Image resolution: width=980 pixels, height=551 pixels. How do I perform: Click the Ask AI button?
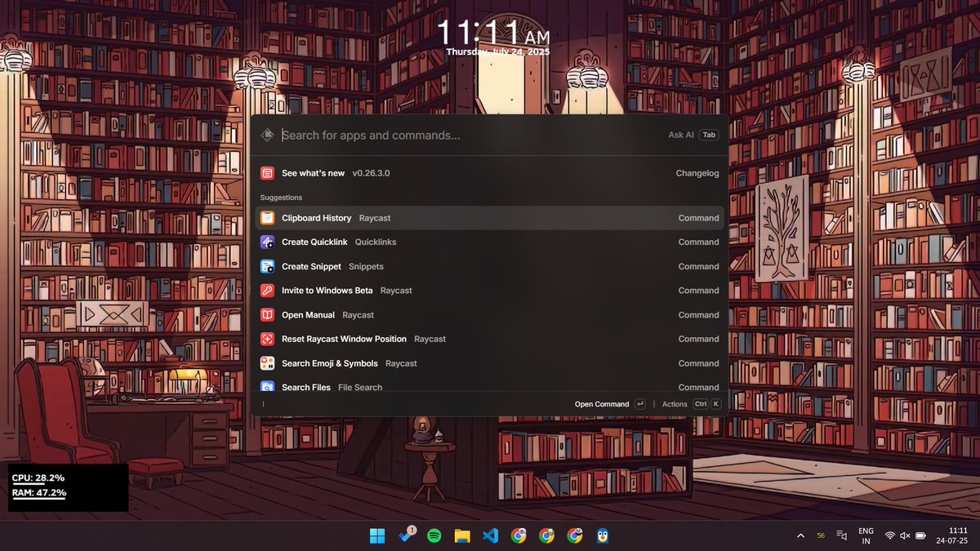(681, 135)
